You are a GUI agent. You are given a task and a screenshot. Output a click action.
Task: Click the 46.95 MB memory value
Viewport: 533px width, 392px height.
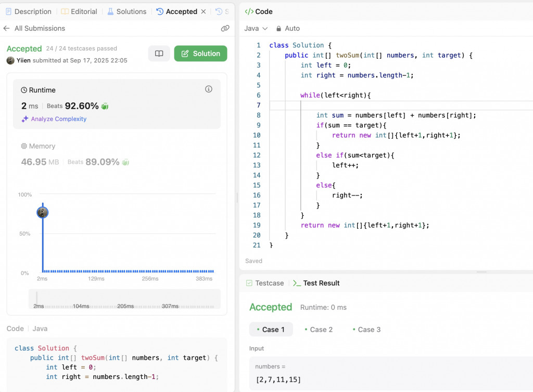click(40, 162)
